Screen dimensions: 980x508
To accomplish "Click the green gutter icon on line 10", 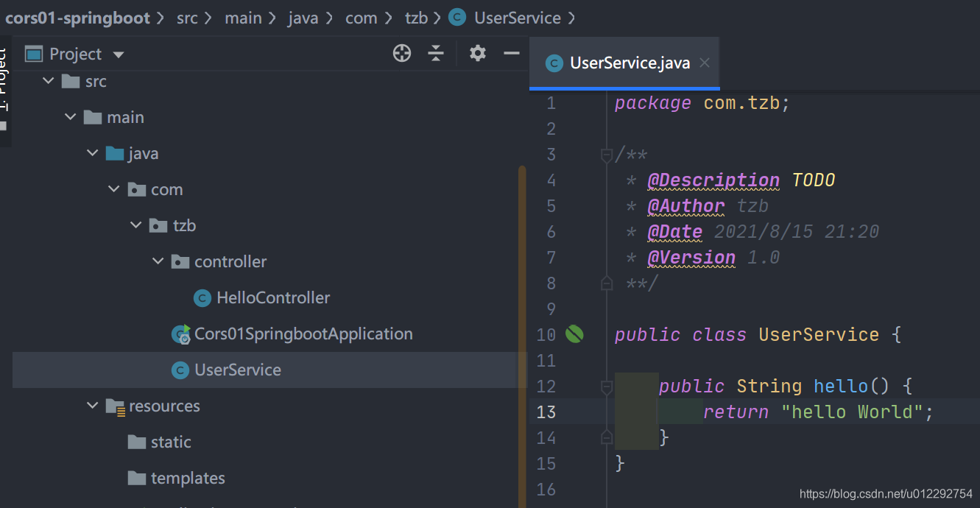I will [x=574, y=334].
